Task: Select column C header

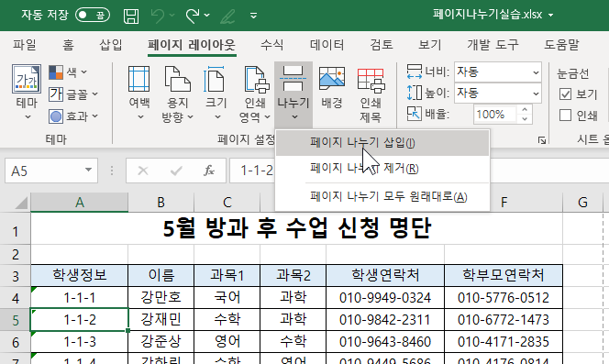Action: pos(227,203)
